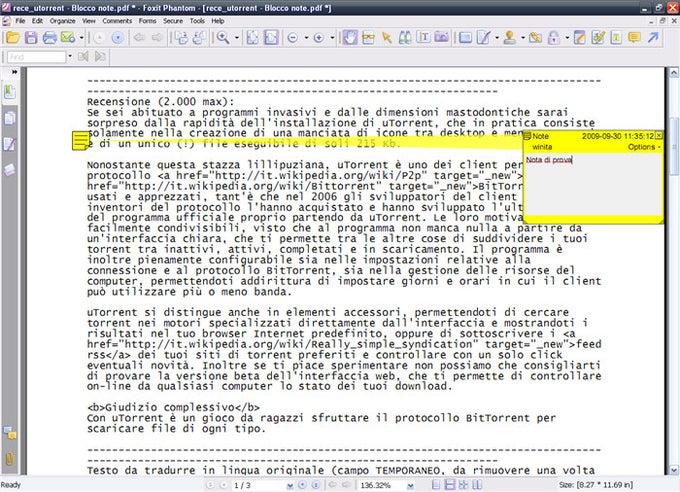Open the Layers side panel icon
Screen dimensions: 680x492
[10, 170]
